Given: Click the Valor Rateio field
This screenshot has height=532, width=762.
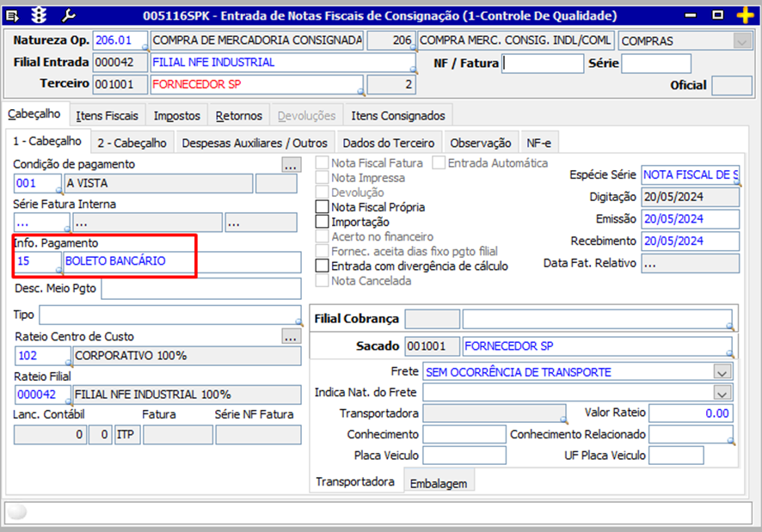Looking at the screenshot, I should (691, 413).
